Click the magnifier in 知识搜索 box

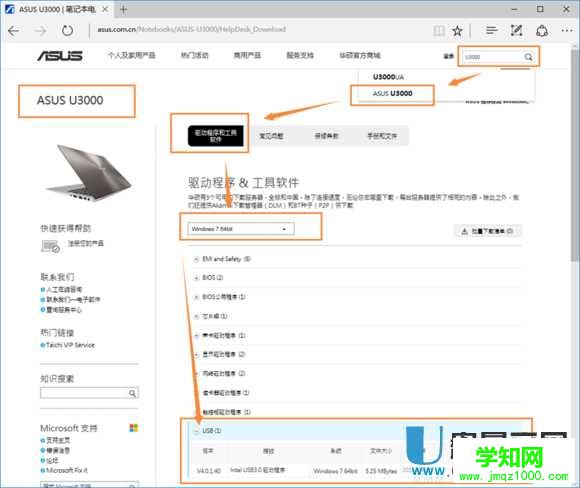(x=132, y=393)
